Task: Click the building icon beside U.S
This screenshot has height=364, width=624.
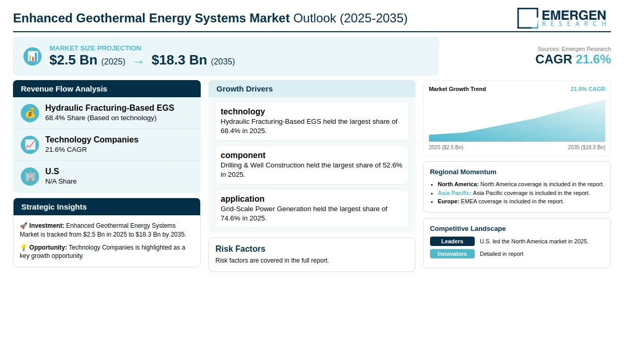Action: click(30, 176)
